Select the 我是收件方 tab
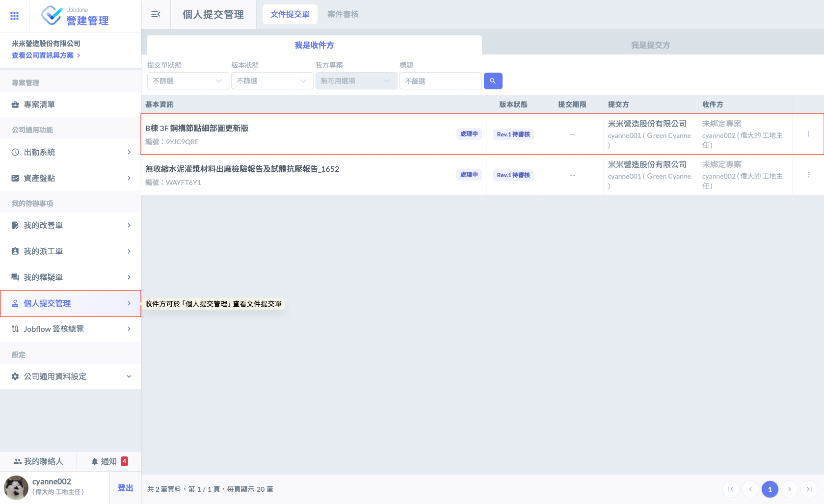The height and width of the screenshot is (504, 824). [315, 45]
